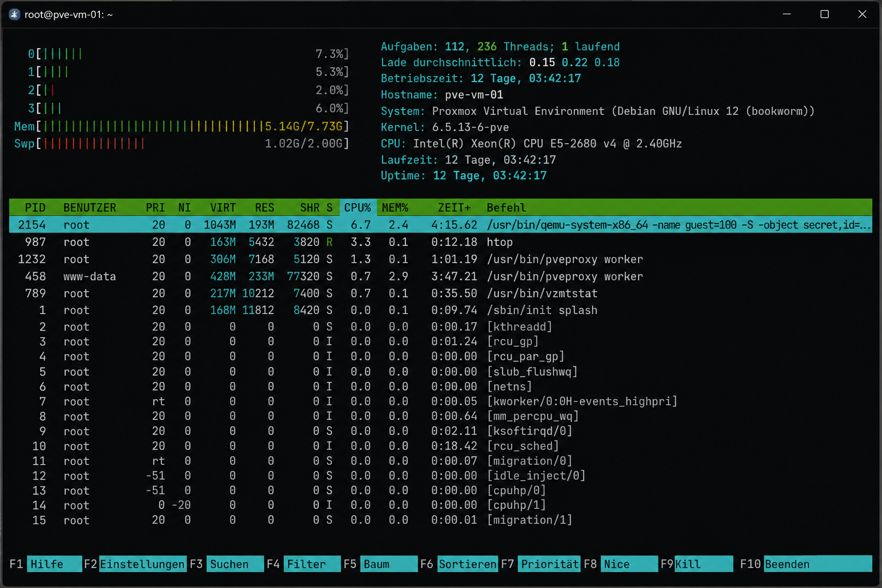
Task: Select the [cpuhp/0] row
Action: coord(440,490)
